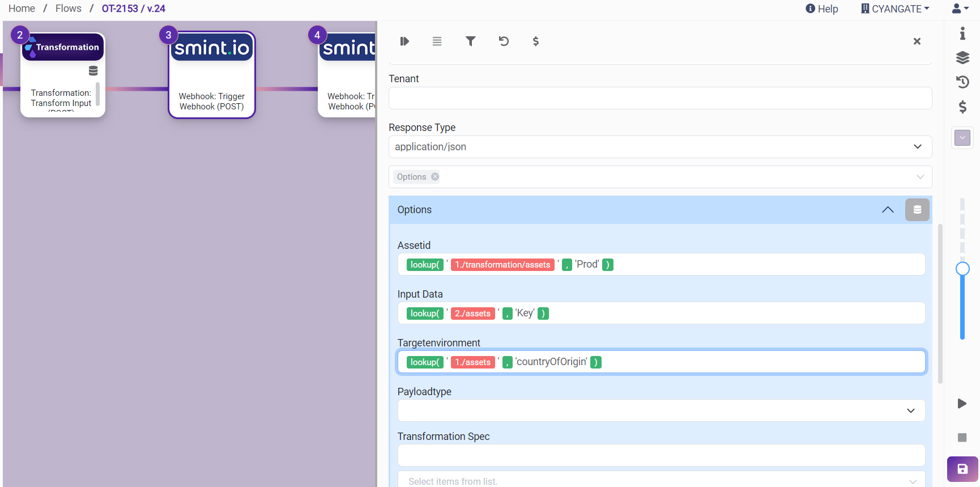This screenshot has height=487, width=980.
Task: Click the run-step play icon in panel toolbar
Action: tap(404, 41)
